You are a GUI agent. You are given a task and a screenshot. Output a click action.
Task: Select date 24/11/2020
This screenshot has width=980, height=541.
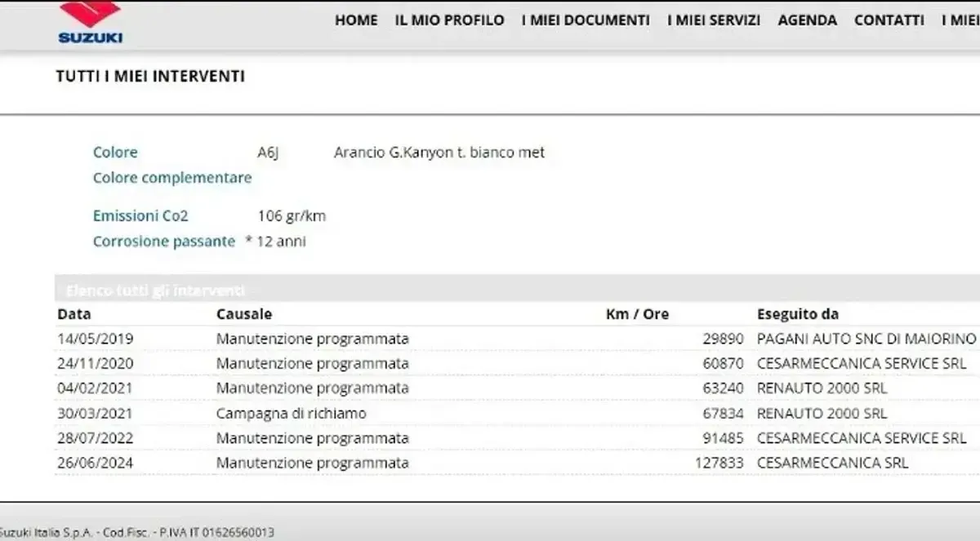[x=96, y=363]
